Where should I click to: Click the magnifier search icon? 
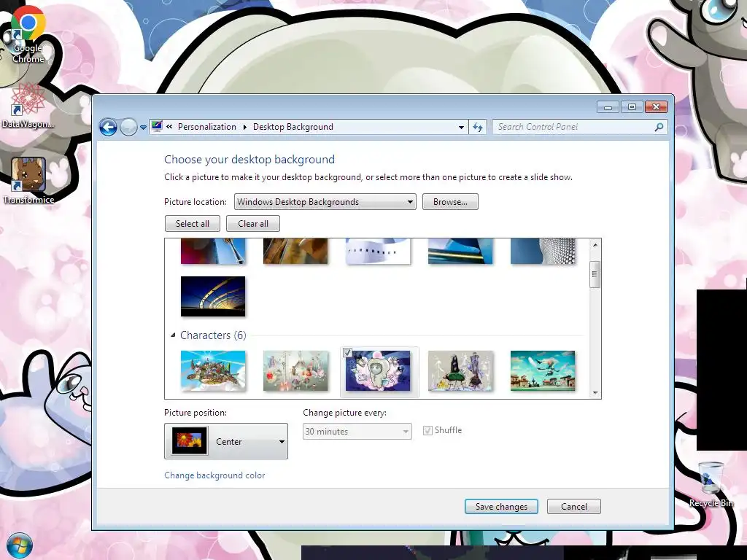(x=659, y=127)
